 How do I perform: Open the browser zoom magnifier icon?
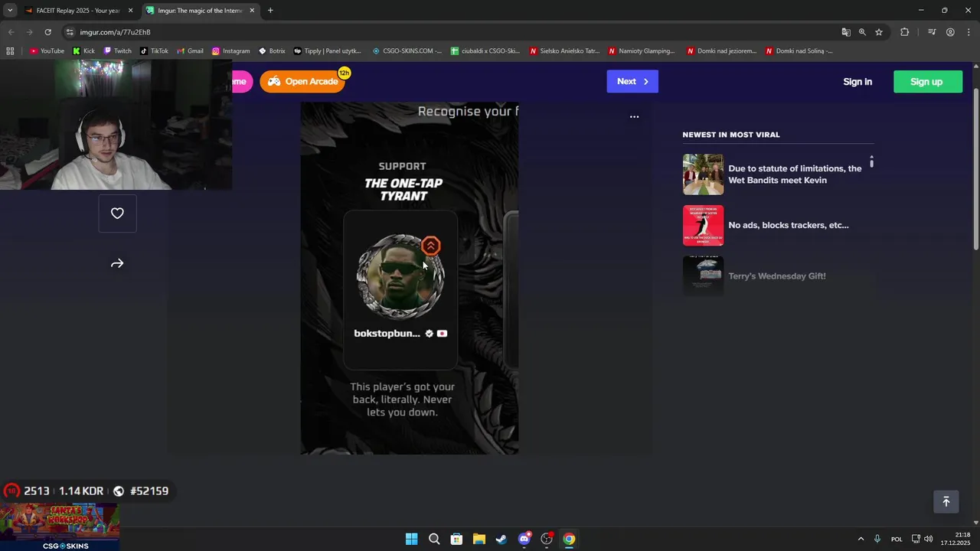click(x=862, y=32)
